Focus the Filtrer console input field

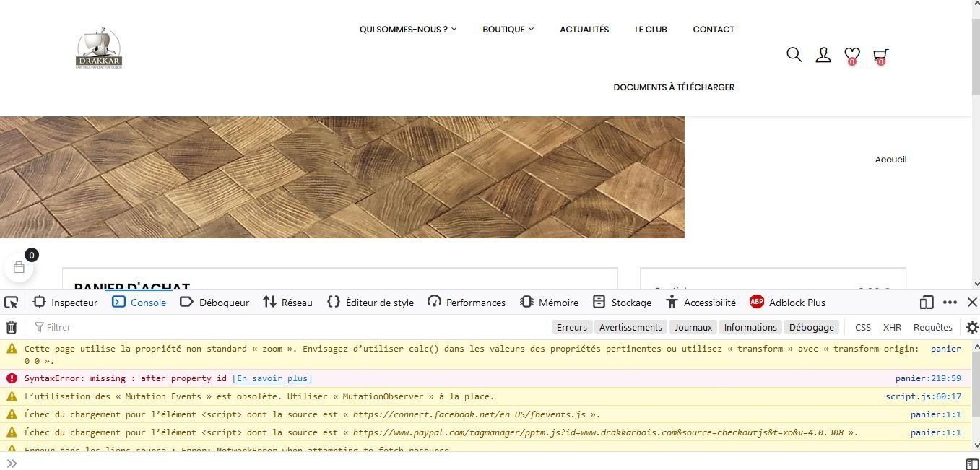[x=289, y=327]
